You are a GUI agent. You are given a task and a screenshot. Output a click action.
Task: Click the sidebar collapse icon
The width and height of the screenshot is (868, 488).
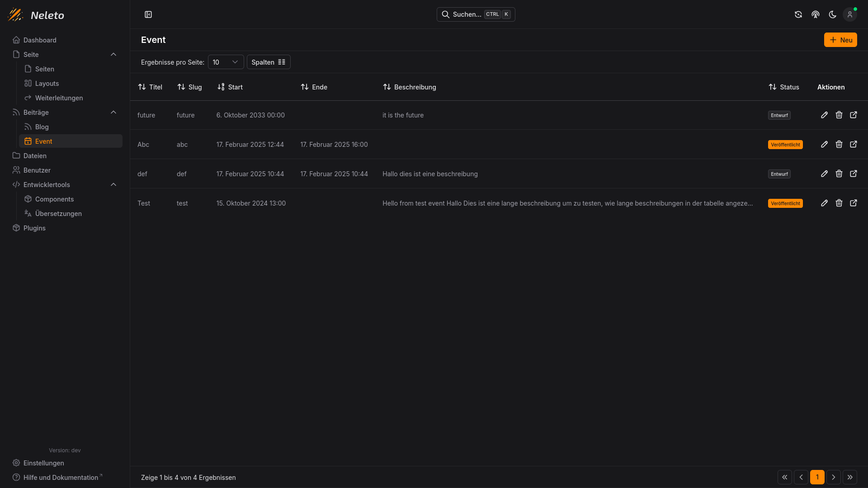click(x=148, y=14)
